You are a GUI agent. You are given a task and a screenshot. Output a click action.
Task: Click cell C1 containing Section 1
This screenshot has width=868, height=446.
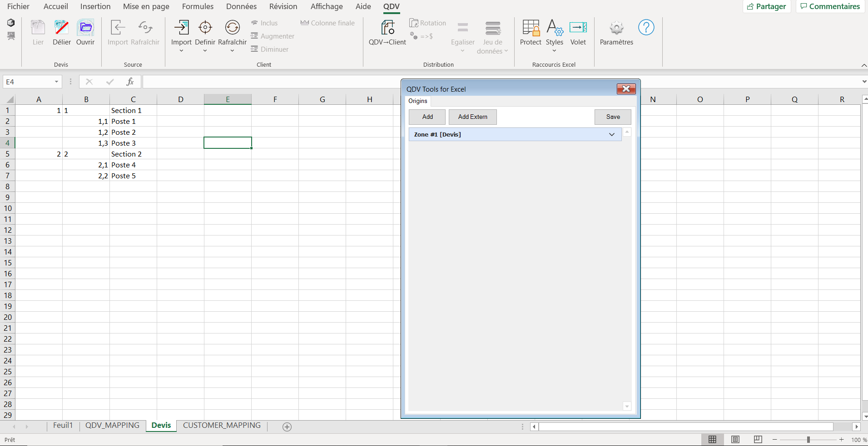pos(133,110)
